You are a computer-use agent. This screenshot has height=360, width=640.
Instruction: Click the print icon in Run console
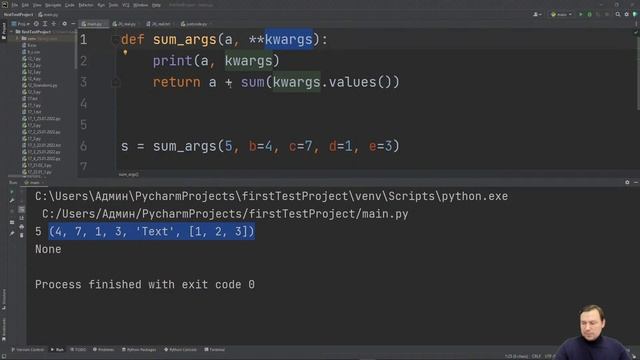(x=22, y=227)
